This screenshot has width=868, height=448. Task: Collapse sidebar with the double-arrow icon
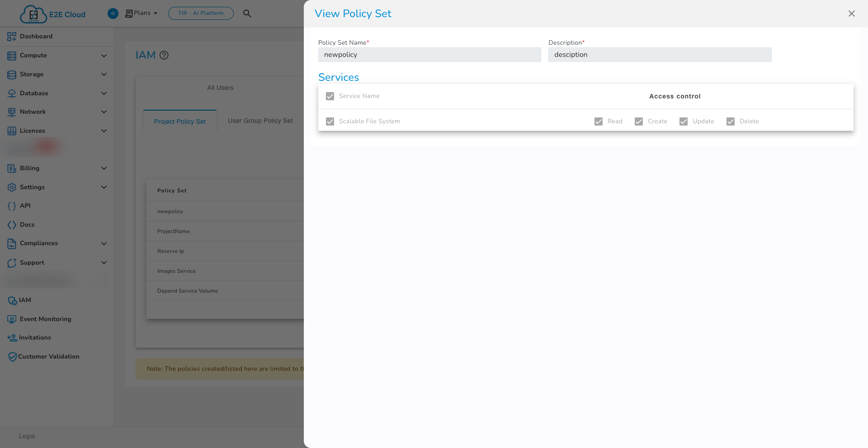(x=113, y=14)
